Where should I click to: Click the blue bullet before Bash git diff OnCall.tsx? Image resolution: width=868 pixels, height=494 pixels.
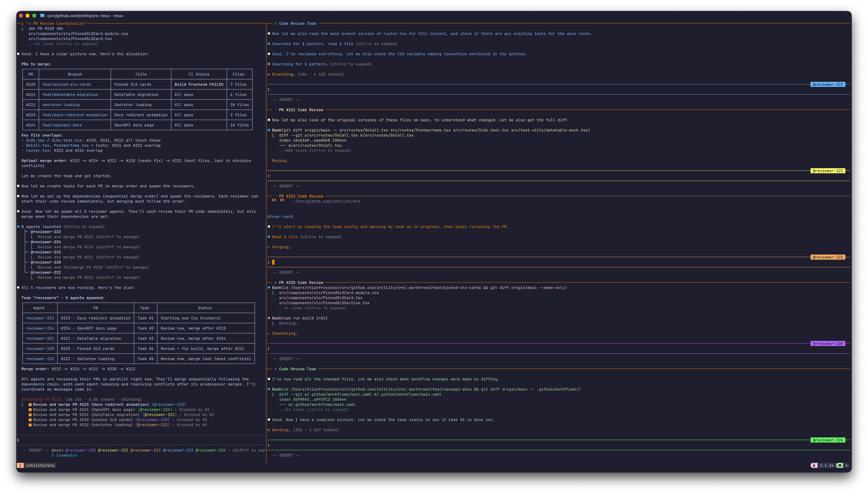coord(269,130)
